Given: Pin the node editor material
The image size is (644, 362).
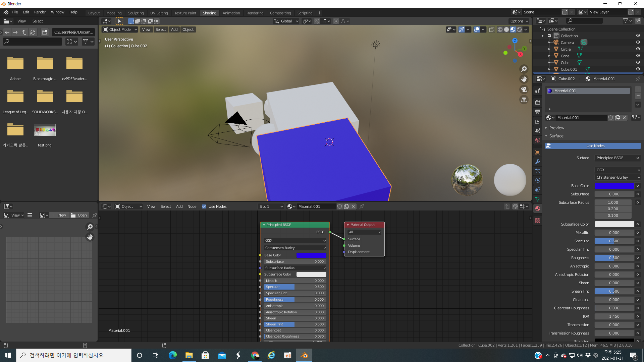Looking at the screenshot, I should (362, 206).
